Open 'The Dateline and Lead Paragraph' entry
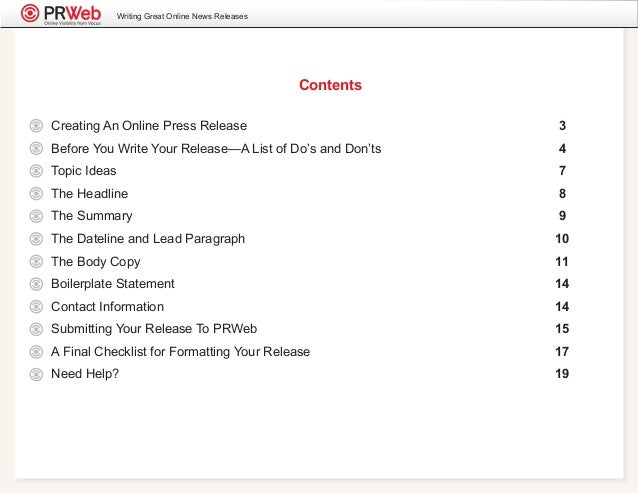638x493 pixels. click(x=148, y=239)
